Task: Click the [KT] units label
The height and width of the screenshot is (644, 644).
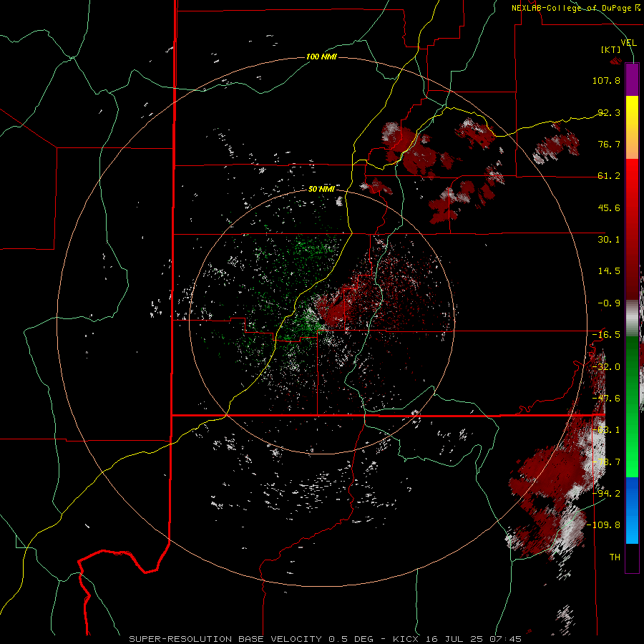Action: pyautogui.click(x=611, y=49)
